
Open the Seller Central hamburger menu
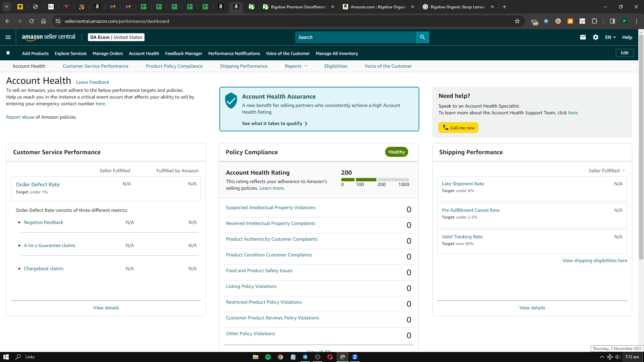point(8,37)
